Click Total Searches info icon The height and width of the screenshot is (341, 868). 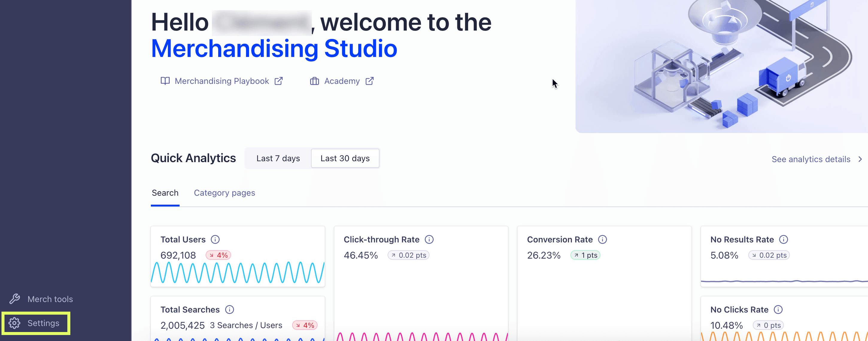pyautogui.click(x=230, y=309)
